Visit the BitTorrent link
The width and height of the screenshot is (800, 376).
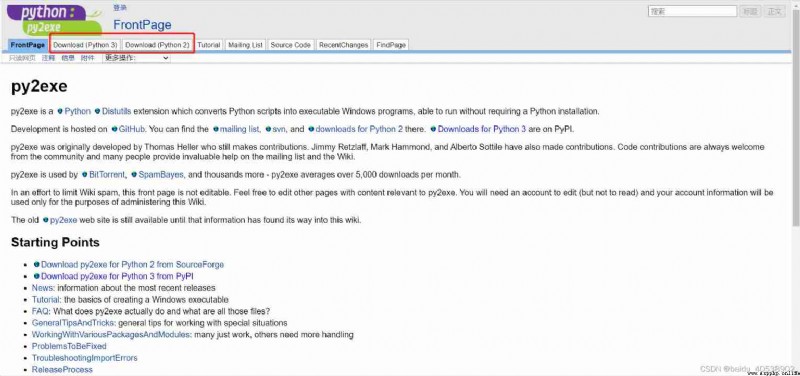[107, 174]
